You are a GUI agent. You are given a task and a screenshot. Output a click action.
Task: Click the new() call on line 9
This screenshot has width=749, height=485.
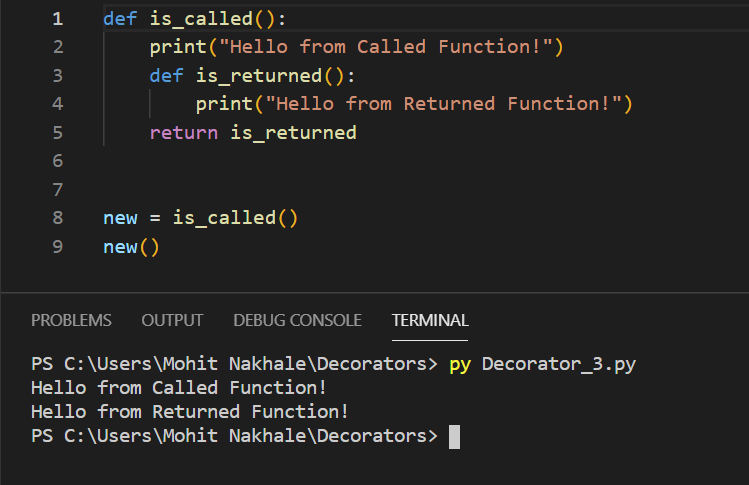131,247
